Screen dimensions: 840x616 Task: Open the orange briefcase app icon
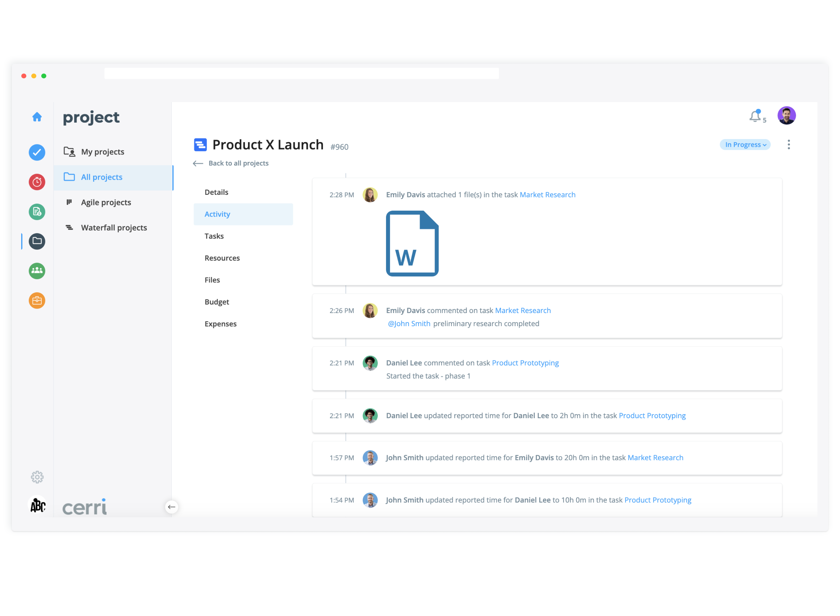[37, 301]
